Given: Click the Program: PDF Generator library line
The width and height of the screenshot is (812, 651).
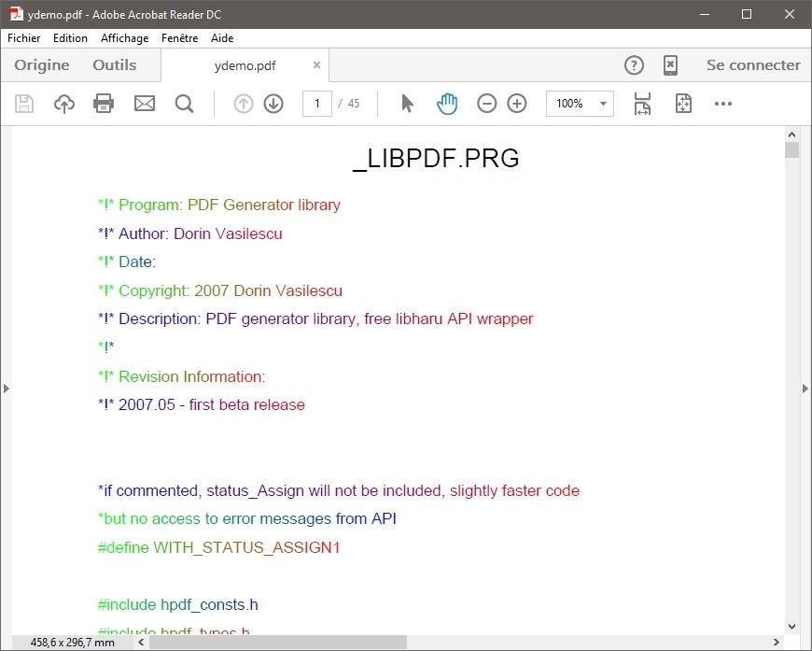Looking at the screenshot, I should click(x=219, y=205).
